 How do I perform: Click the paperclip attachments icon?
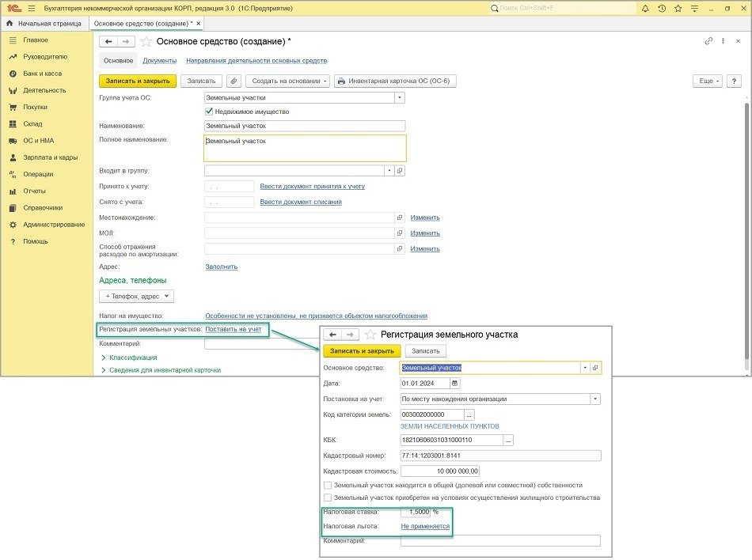point(234,81)
